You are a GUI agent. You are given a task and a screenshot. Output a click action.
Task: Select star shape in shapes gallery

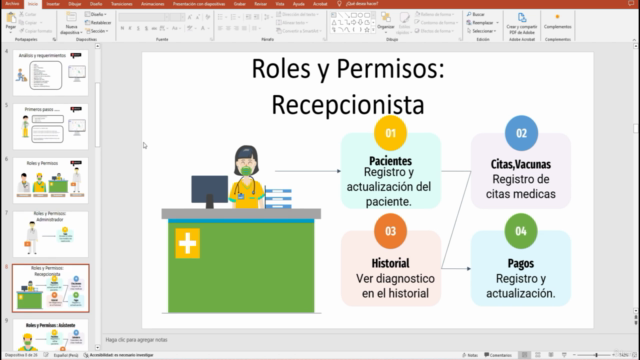(367, 30)
